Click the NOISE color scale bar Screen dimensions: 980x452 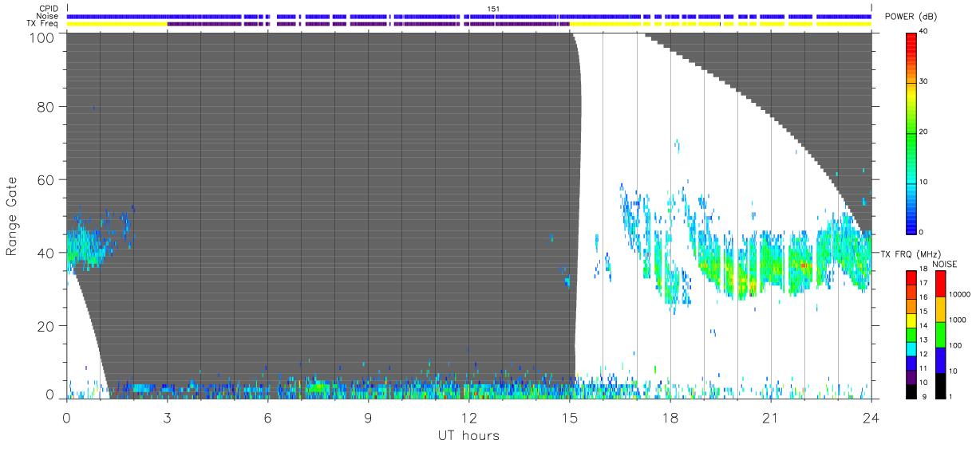coord(940,335)
